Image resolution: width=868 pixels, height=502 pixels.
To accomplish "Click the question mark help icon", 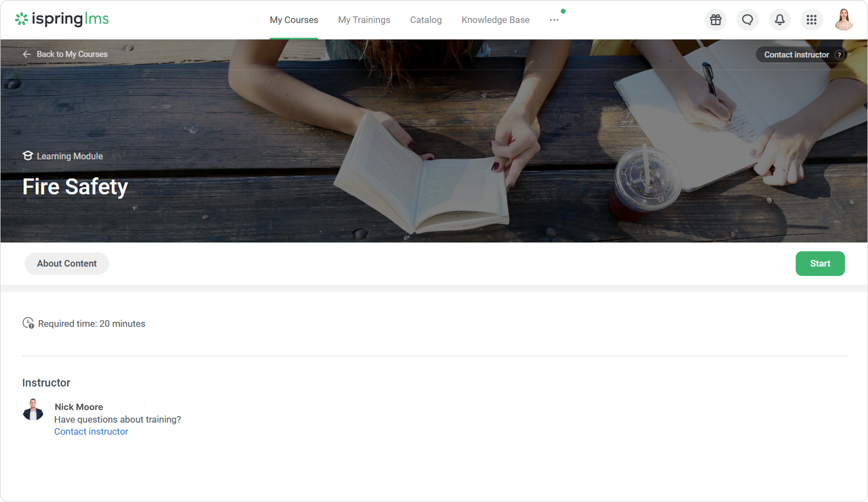I will point(839,55).
